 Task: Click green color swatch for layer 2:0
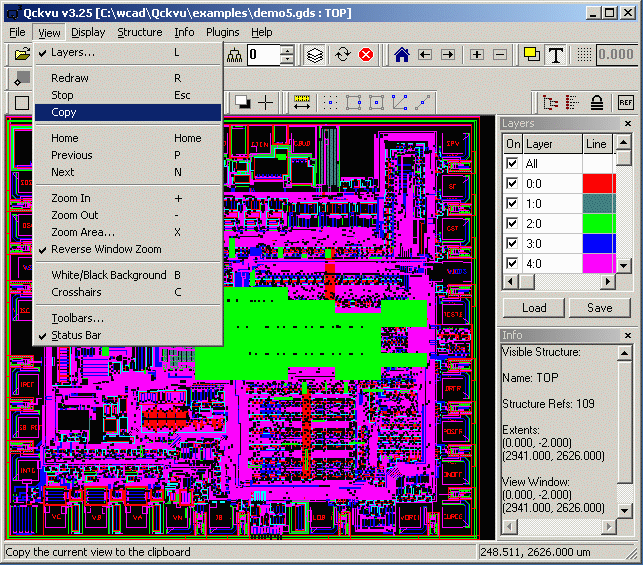599,223
